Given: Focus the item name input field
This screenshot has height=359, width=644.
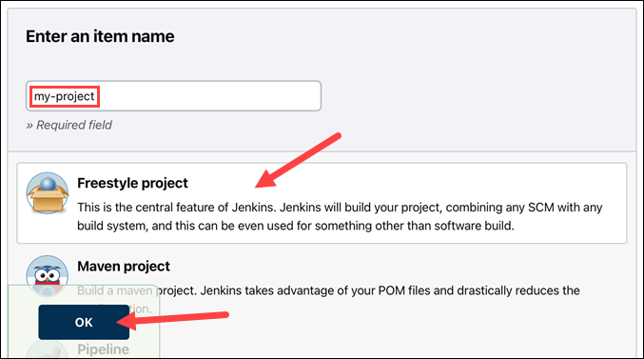Looking at the screenshot, I should (x=173, y=96).
